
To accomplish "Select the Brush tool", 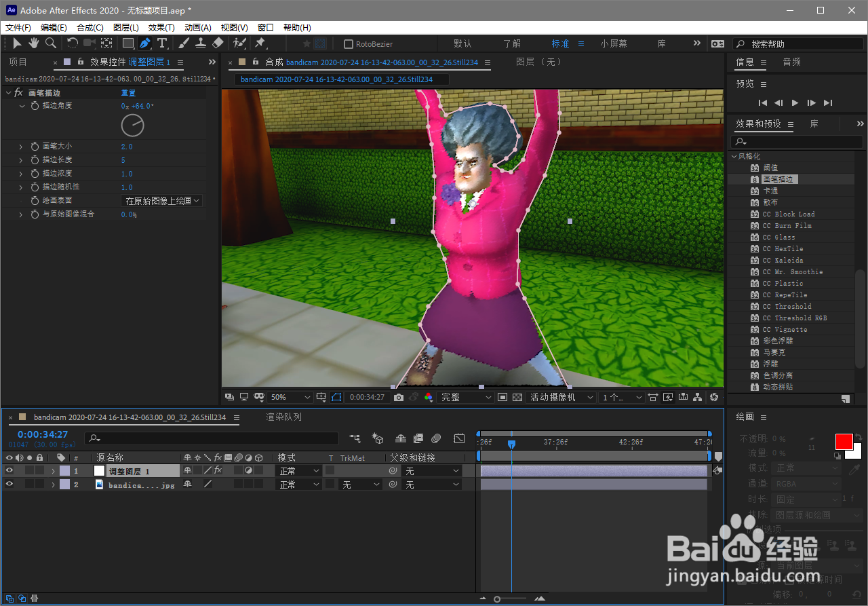I will (x=184, y=43).
